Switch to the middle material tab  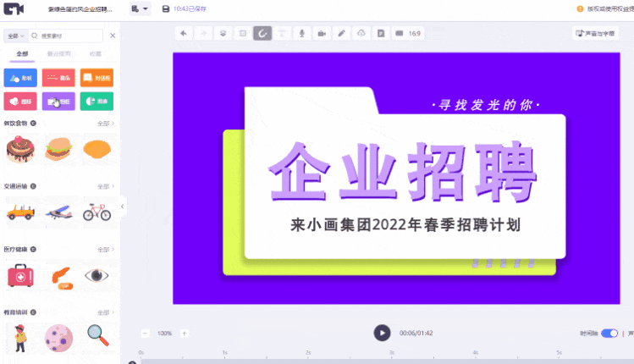(x=59, y=54)
